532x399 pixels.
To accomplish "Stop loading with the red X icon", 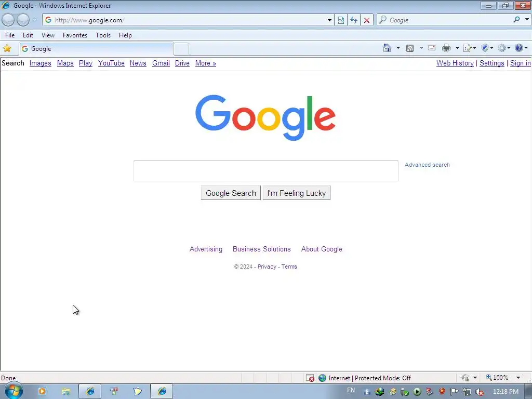I will pos(366,20).
